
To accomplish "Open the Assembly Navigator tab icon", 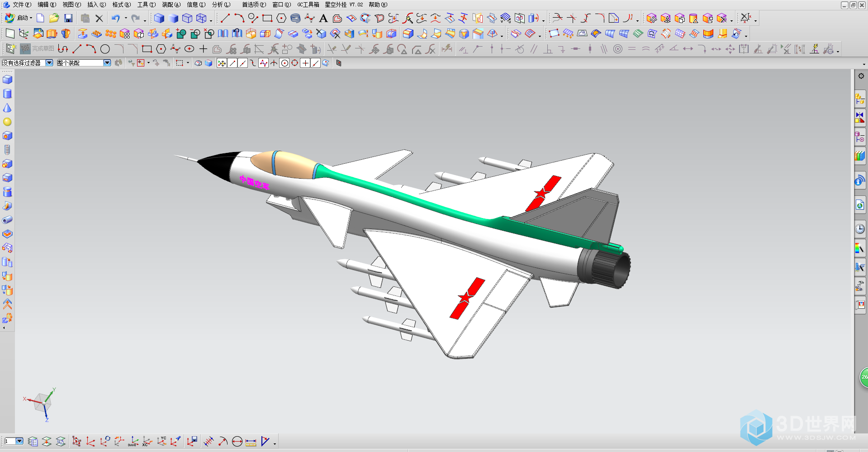I will pyautogui.click(x=860, y=99).
